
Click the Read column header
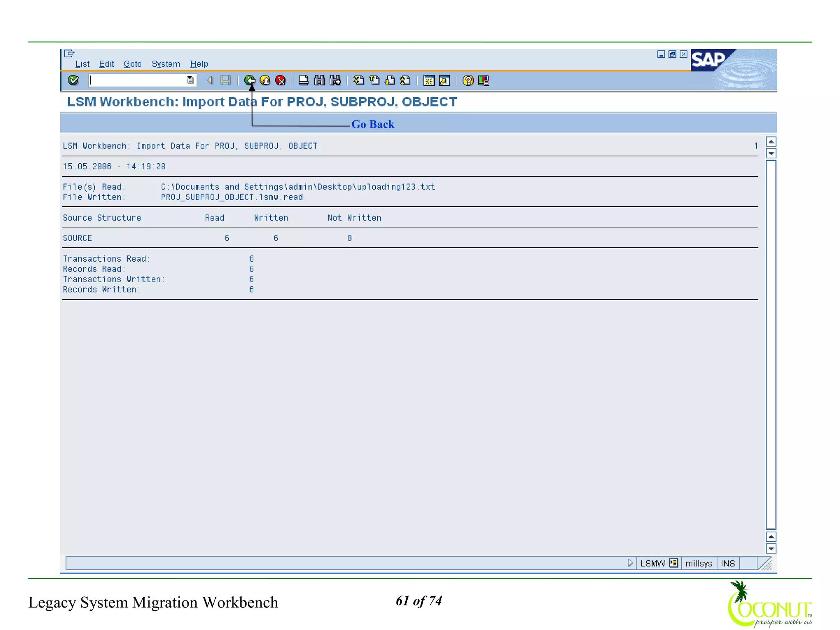coord(215,218)
